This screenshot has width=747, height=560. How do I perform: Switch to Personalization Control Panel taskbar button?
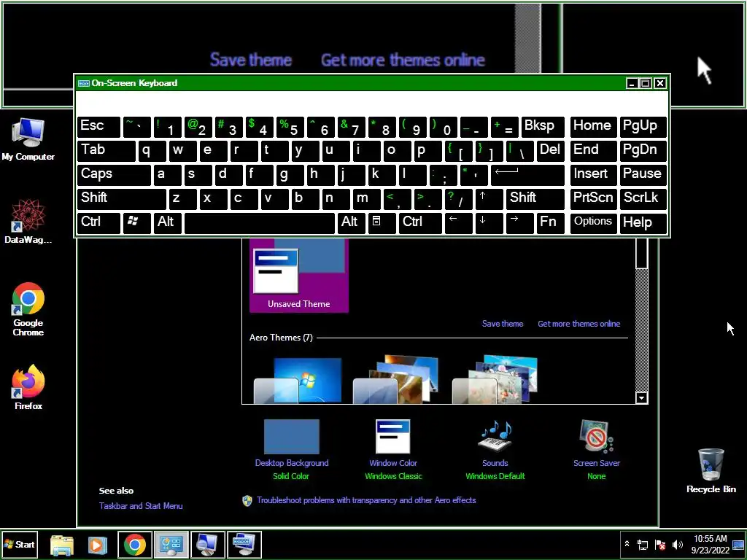[x=171, y=545]
